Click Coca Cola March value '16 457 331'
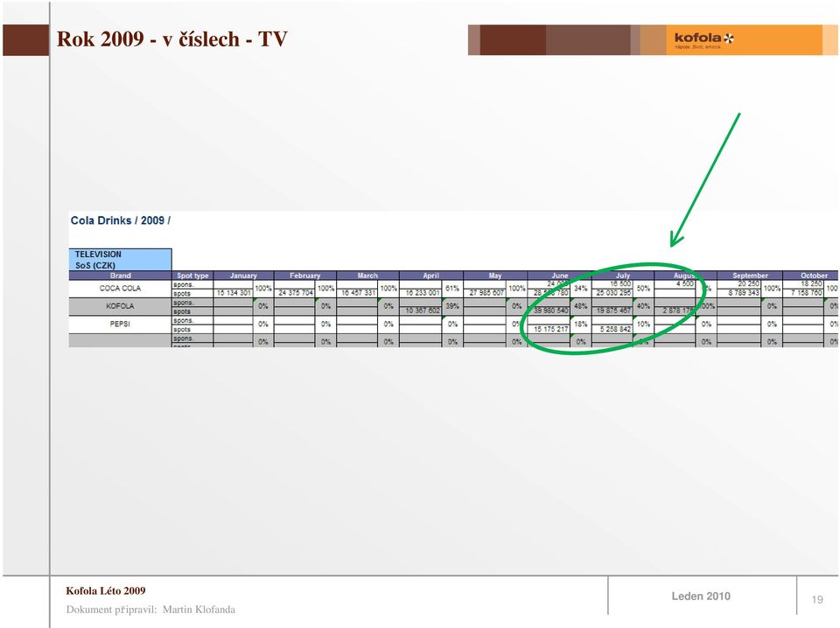Viewport: 840px width, 628px height. point(358,293)
